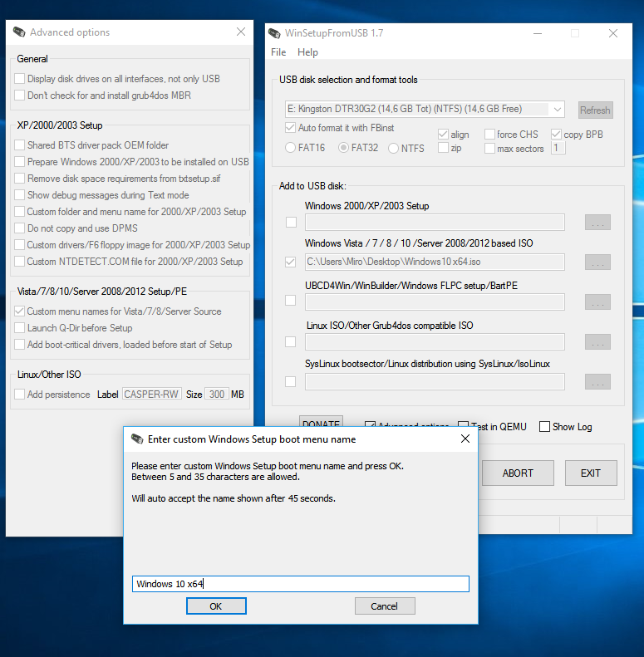Click the Advanced options window USB icon
Image resolution: width=644 pixels, height=657 pixels.
coord(19,32)
